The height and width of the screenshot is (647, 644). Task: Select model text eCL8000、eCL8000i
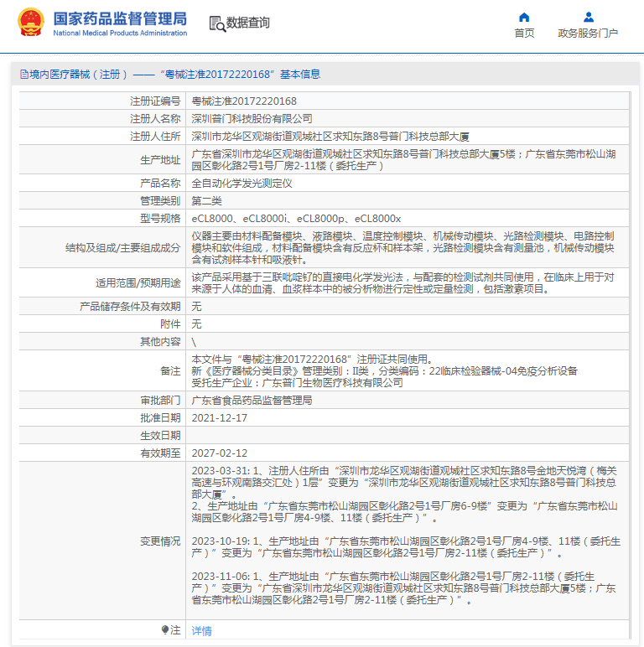pos(240,219)
